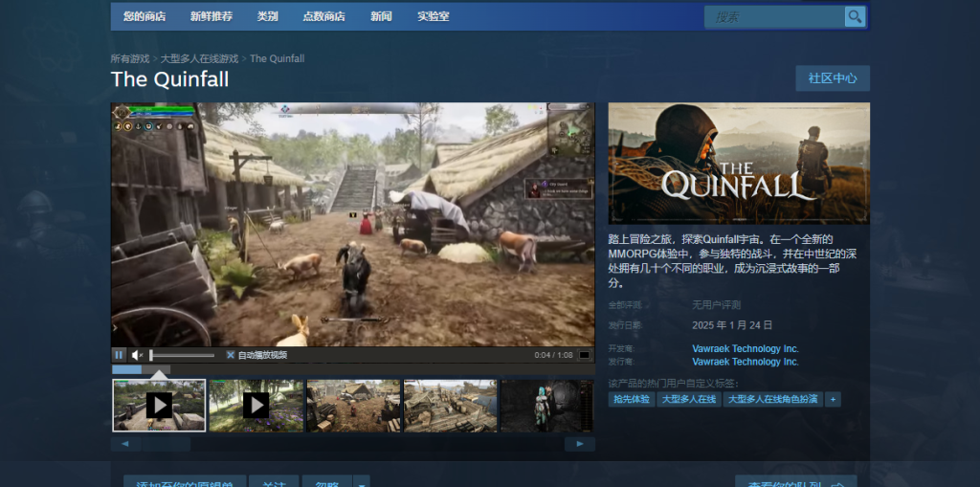
Task: Select the 大型多人在线角色扮演 tag
Action: (773, 400)
